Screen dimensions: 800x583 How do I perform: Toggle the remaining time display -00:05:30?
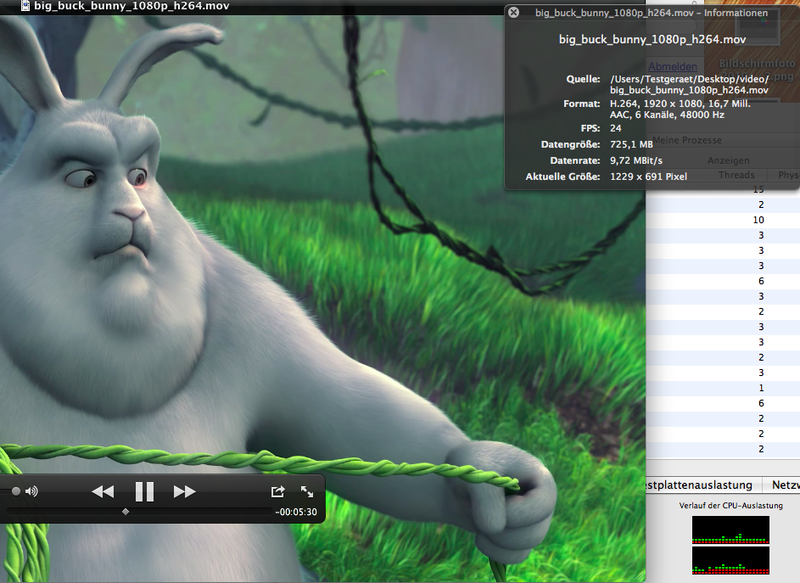click(x=296, y=512)
